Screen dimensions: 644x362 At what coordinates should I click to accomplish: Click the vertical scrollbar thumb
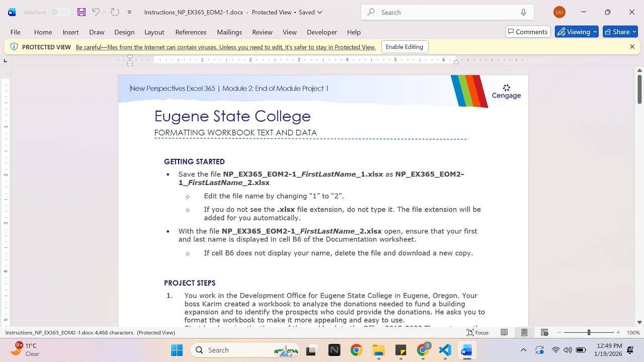tap(639, 88)
